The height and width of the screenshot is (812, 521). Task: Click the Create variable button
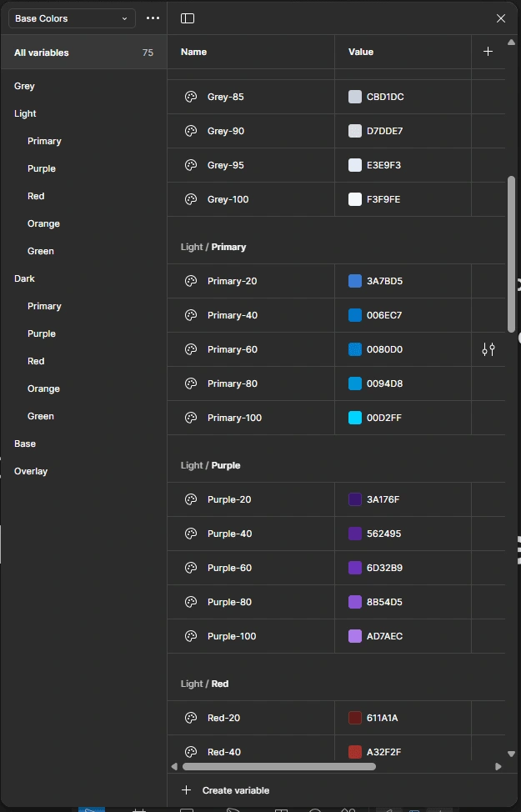click(x=225, y=790)
